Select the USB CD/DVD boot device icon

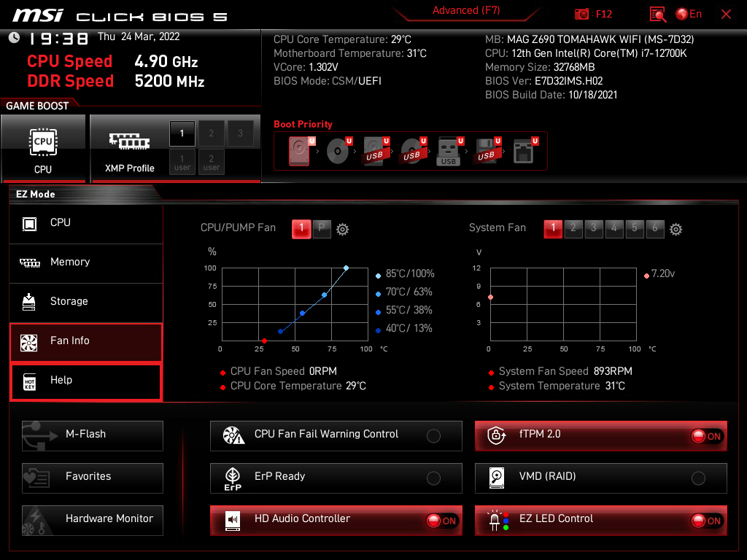click(x=413, y=150)
